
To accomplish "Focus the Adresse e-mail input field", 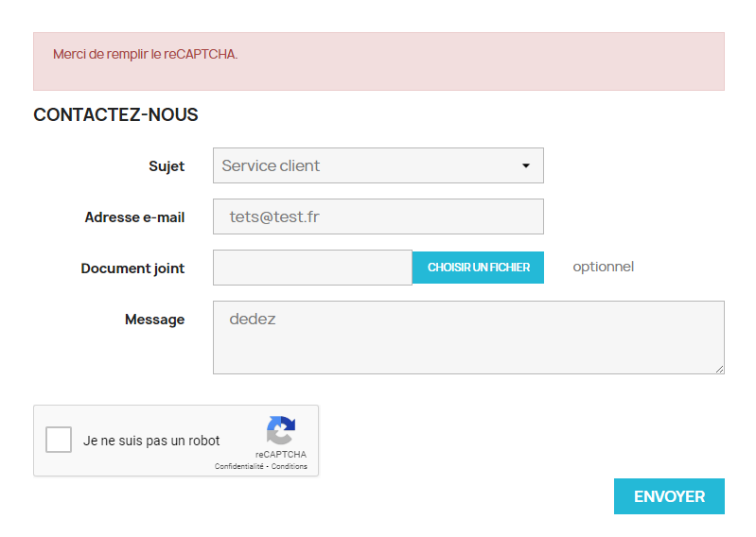I will 378,217.
